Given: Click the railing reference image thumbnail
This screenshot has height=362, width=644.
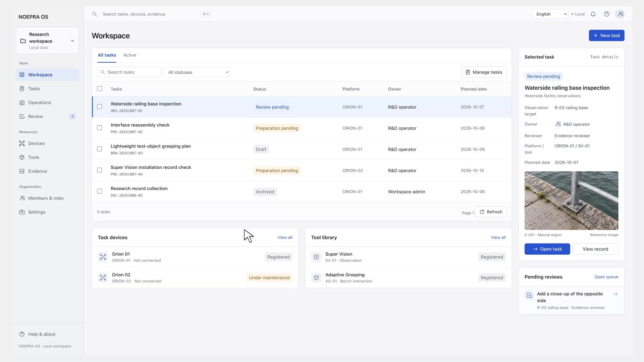Looking at the screenshot, I should click(x=571, y=200).
